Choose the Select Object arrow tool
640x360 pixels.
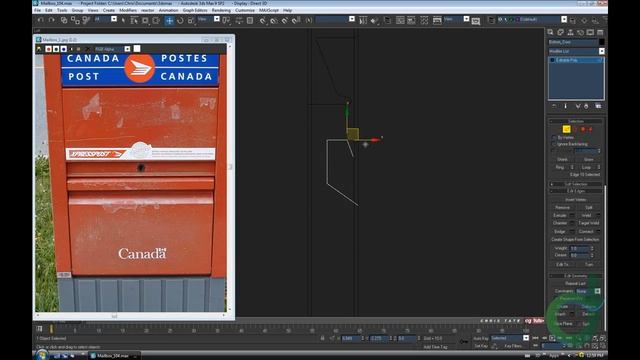click(x=123, y=20)
